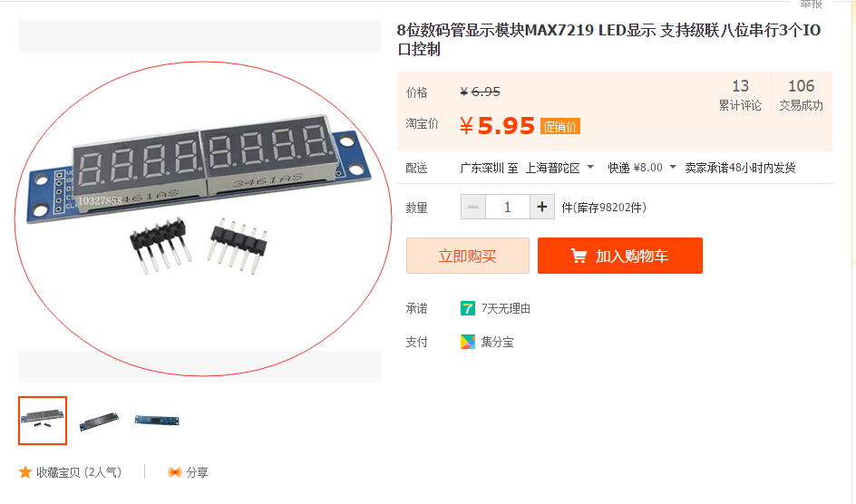Click the favorite star icon
The image size is (856, 504).
[25, 472]
